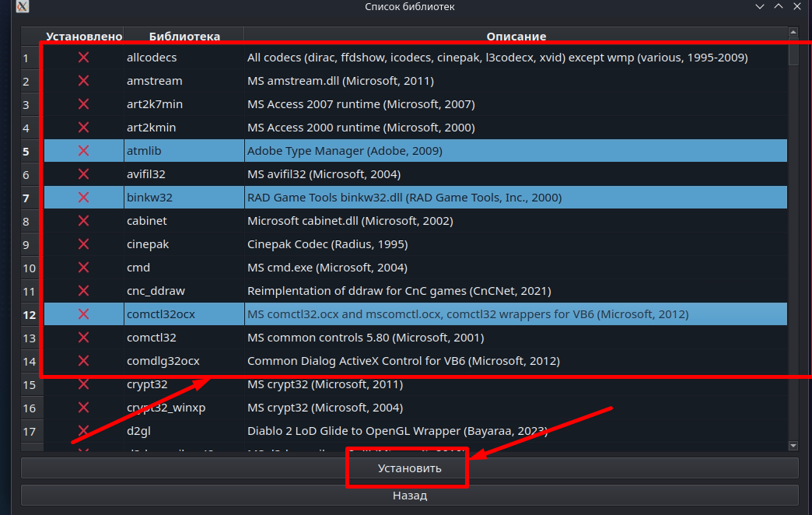Click red X status for crypt32_winxp
Viewport: 812px width, 515px height.
(x=83, y=407)
